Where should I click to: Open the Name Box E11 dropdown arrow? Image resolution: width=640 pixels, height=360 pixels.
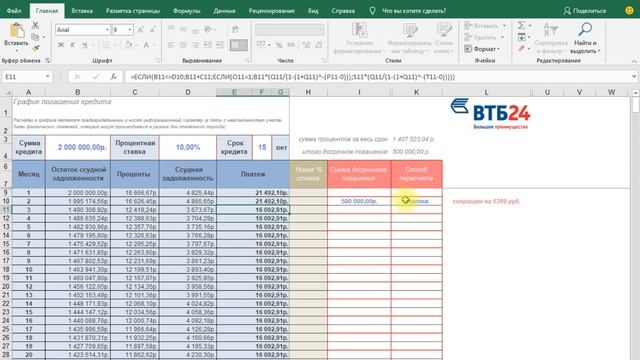tap(47, 76)
